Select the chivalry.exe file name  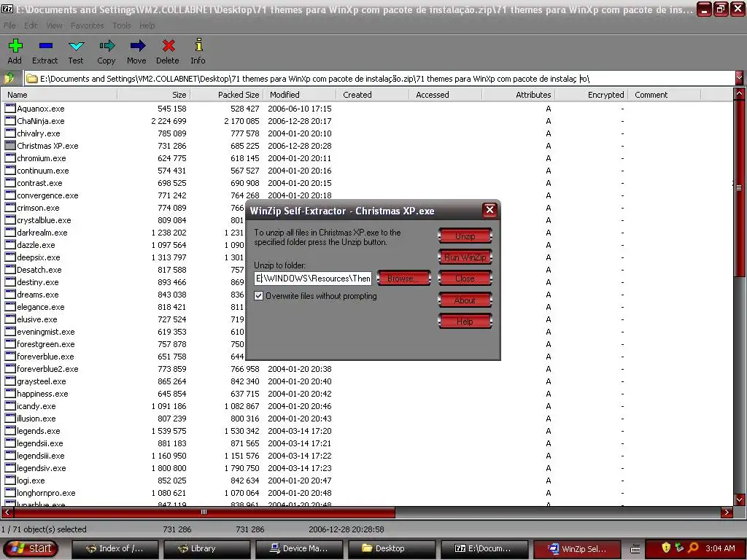(39, 133)
